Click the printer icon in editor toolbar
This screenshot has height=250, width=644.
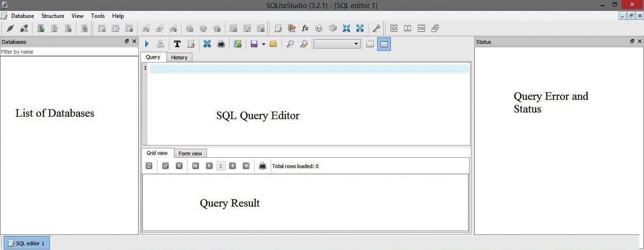tap(221, 44)
